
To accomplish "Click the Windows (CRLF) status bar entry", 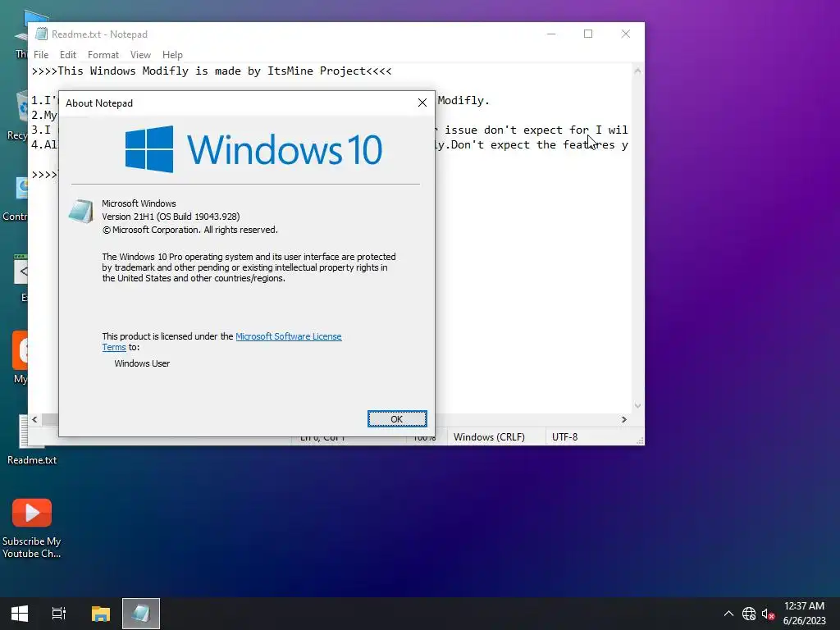I will [489, 437].
